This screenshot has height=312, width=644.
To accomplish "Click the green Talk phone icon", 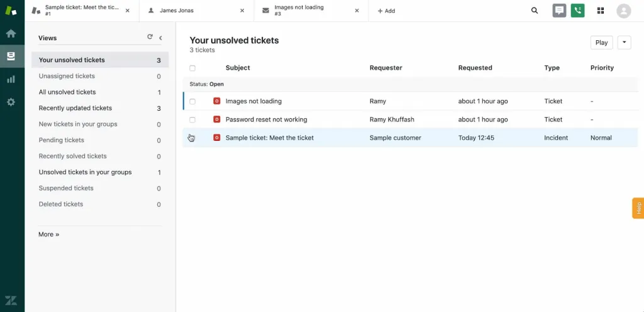I will [x=577, y=11].
